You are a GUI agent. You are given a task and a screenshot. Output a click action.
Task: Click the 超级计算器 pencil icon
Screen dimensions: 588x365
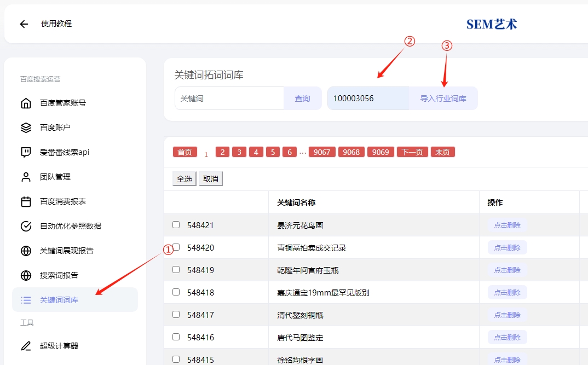pyautogui.click(x=26, y=346)
